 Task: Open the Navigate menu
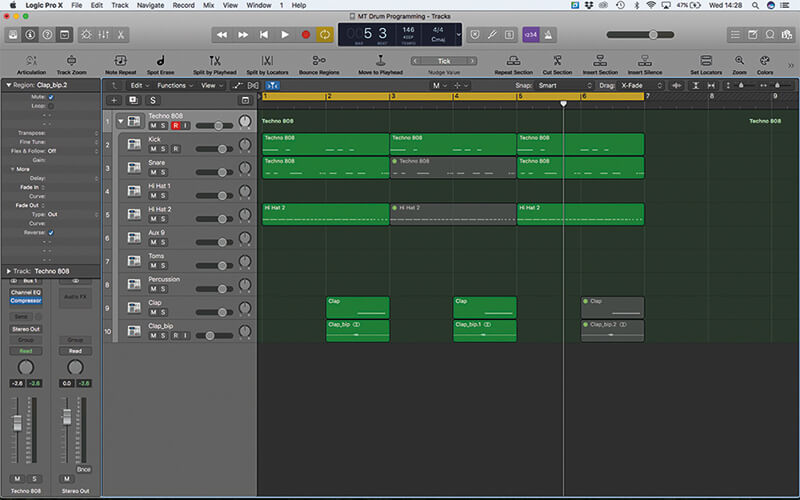pos(150,5)
